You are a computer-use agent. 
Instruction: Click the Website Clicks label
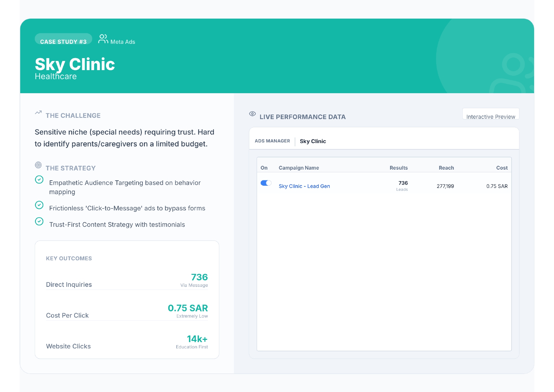(68, 346)
